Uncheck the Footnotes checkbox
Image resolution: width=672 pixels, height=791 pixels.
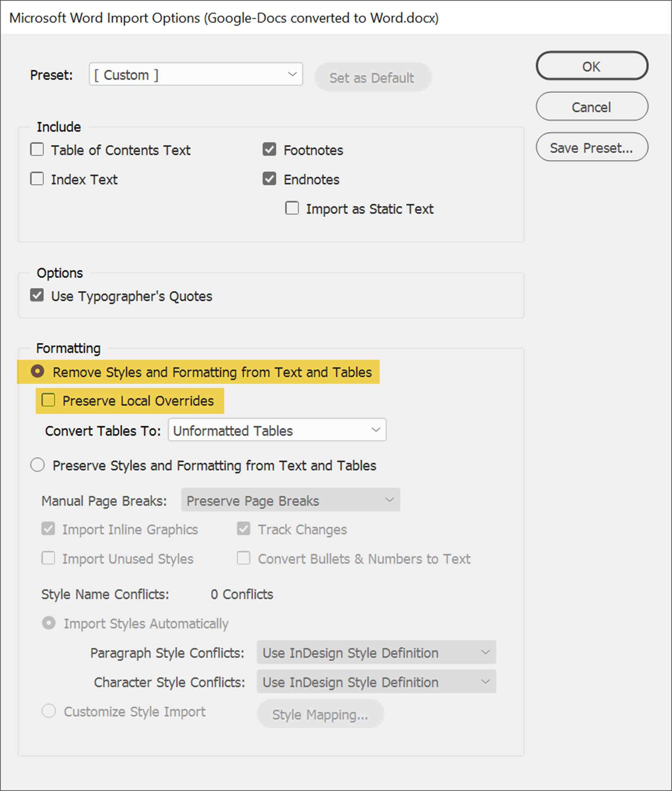[269, 150]
